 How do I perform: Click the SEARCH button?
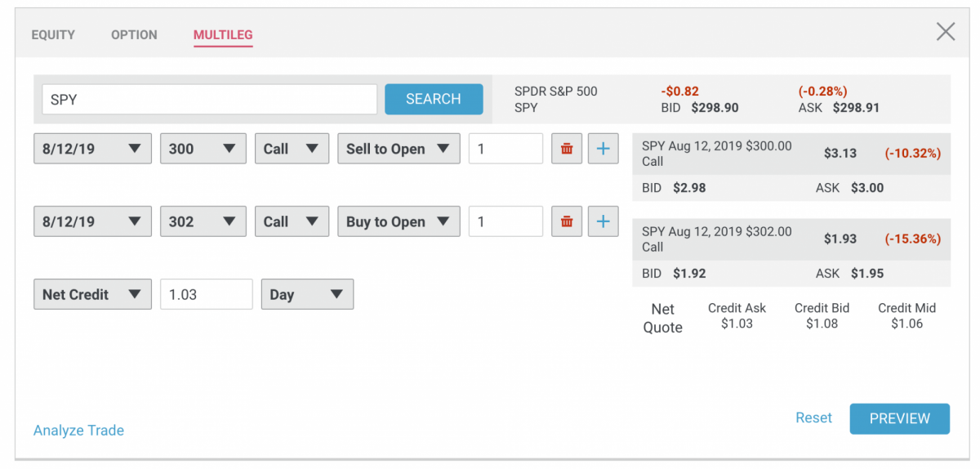pyautogui.click(x=434, y=99)
